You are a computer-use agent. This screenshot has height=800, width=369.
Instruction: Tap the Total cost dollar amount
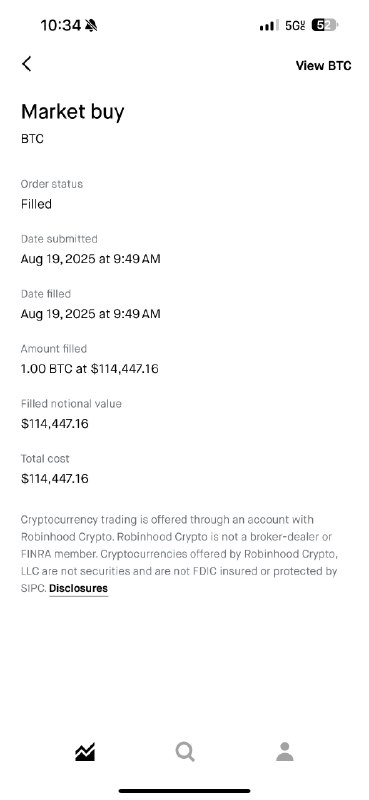(55, 479)
